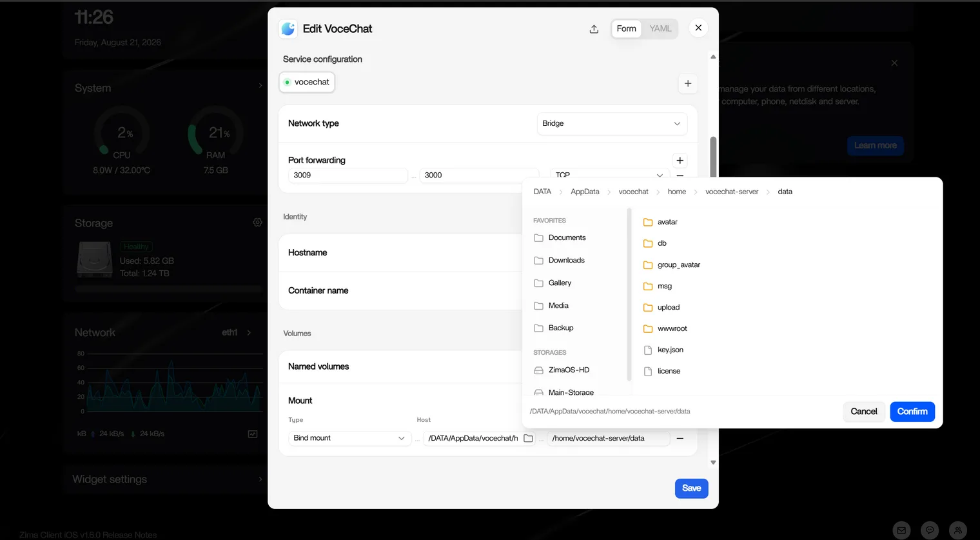Click the network widget chart toggle icon

click(253, 434)
